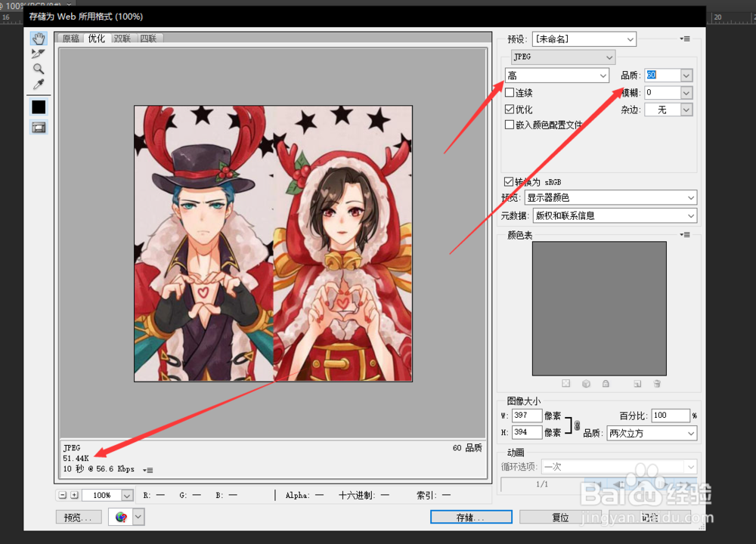This screenshot has width=756, height=544.
Task: Open the 预览 显示器颜色 dropdown
Action: pos(611,197)
